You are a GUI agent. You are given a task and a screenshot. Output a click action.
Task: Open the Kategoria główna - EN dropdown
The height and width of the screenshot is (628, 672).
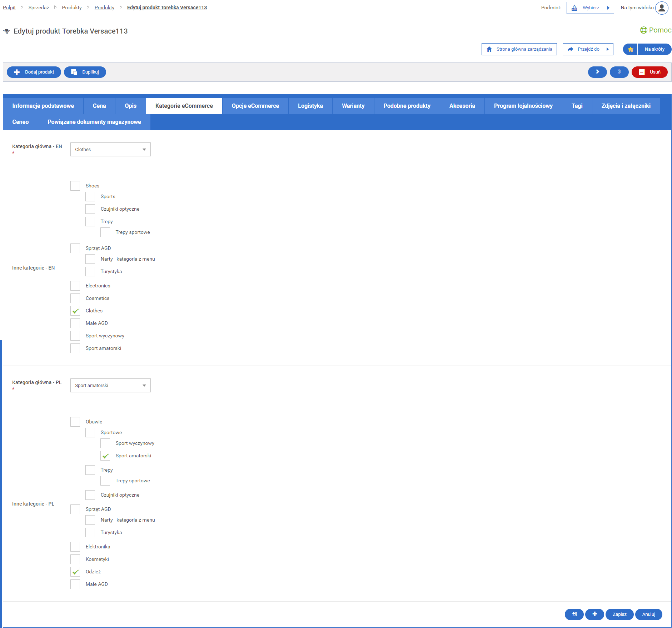click(110, 150)
